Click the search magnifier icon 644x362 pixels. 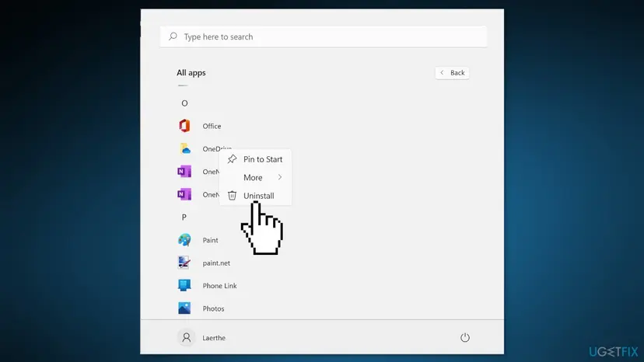[173, 37]
